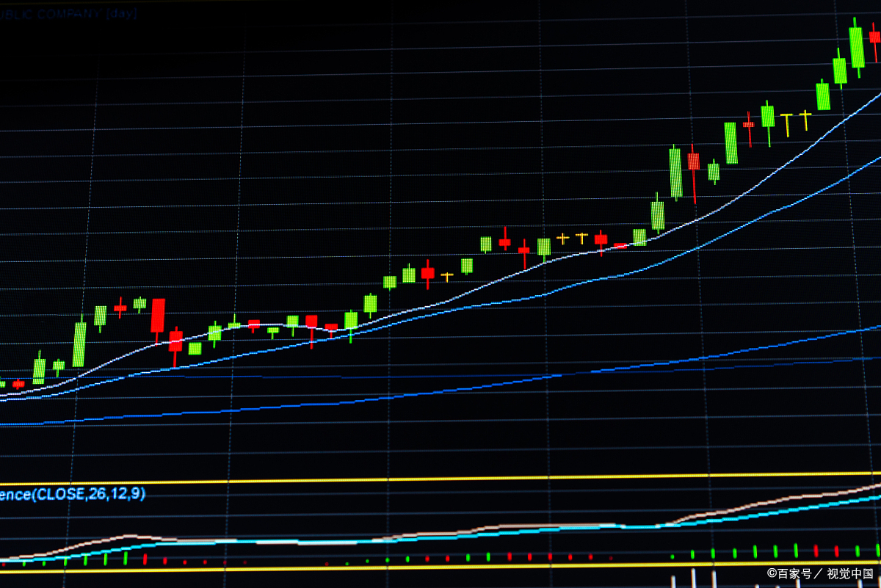Screen dimensions: 881x588
Task: Click the PUBLIC COMPANY [day] chart title
Action: click(70, 14)
